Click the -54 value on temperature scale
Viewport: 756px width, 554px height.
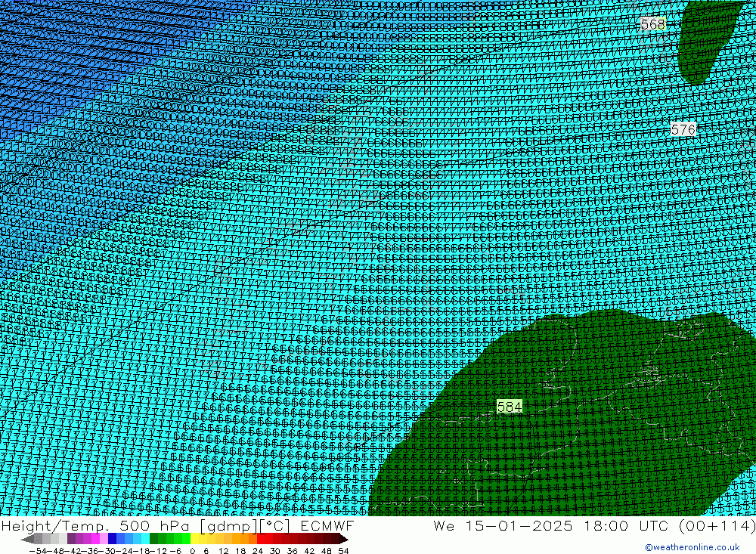38,551
